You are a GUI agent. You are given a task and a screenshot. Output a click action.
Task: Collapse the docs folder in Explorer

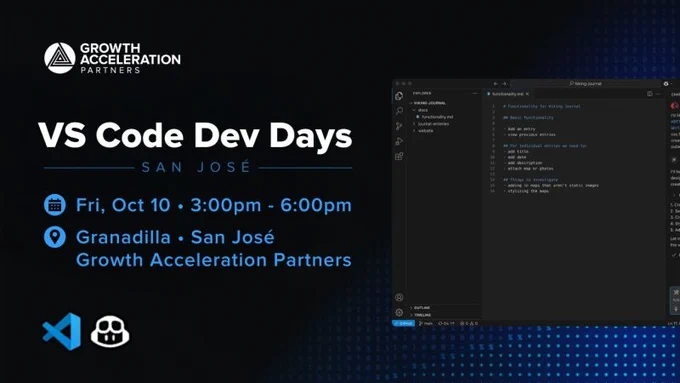click(x=421, y=110)
